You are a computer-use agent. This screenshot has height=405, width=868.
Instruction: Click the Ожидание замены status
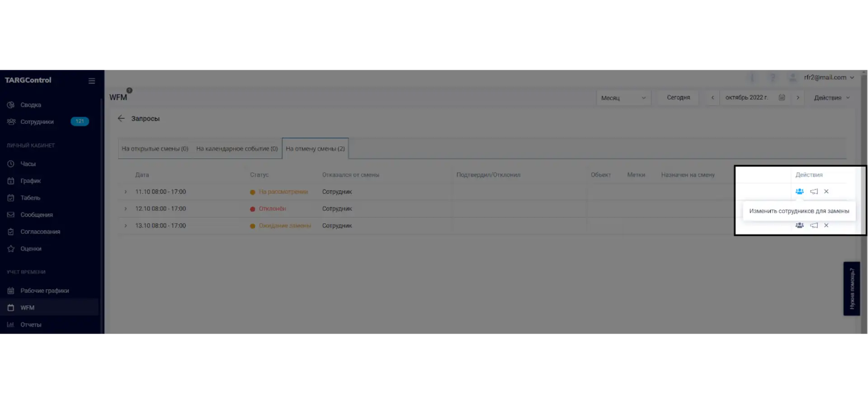pos(285,226)
